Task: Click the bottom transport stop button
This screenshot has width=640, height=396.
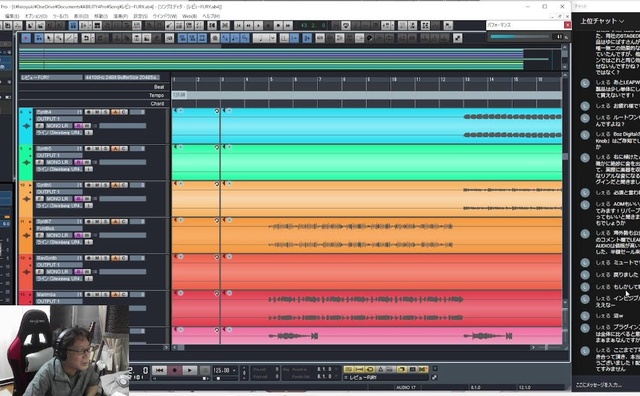Action: [204, 370]
